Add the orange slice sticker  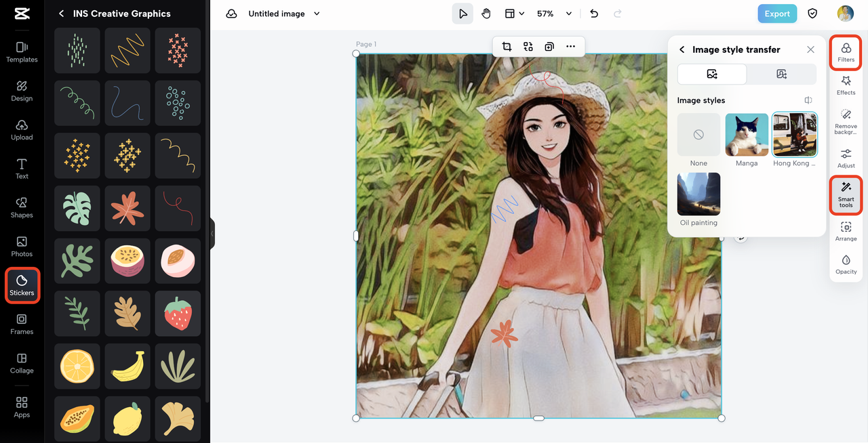coord(77,366)
